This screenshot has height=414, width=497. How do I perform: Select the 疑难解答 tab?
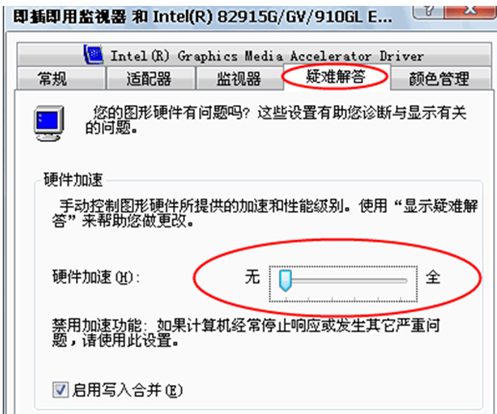[x=336, y=77]
